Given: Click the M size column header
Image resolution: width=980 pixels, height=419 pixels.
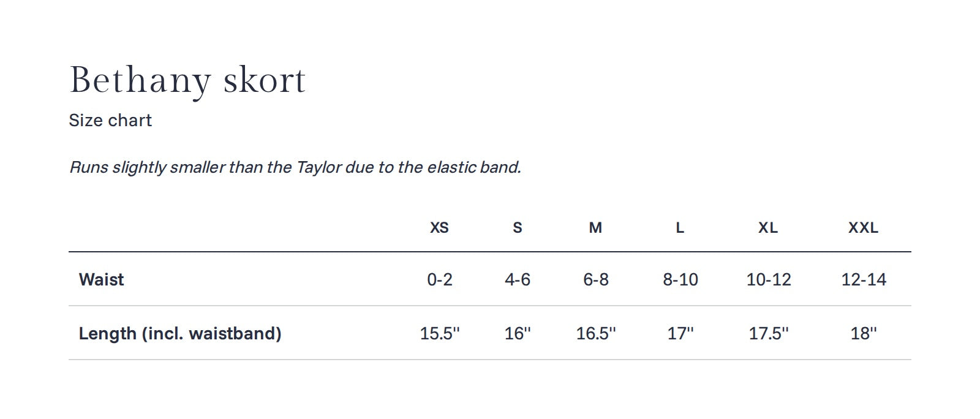Looking at the screenshot, I should coord(595,227).
